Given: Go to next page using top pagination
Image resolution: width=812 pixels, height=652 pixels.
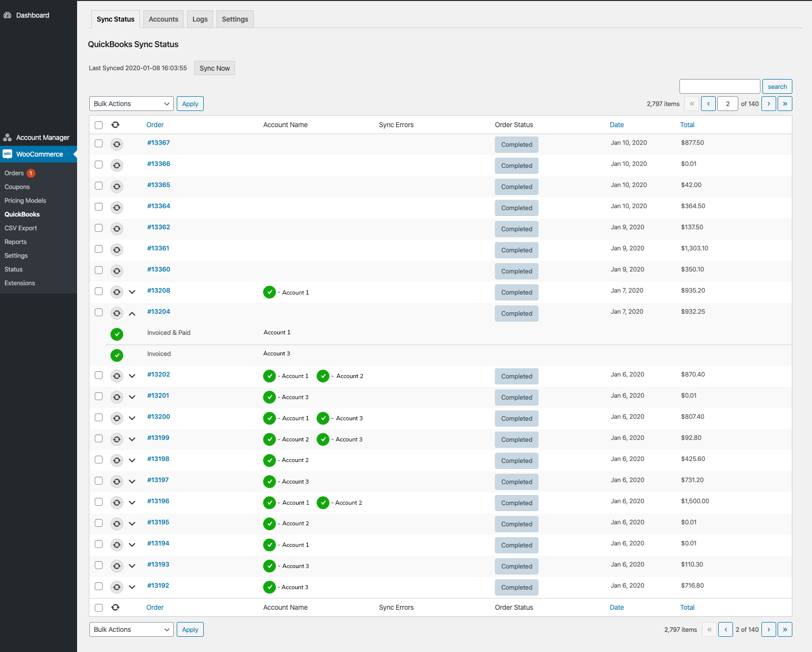Looking at the screenshot, I should [769, 104].
